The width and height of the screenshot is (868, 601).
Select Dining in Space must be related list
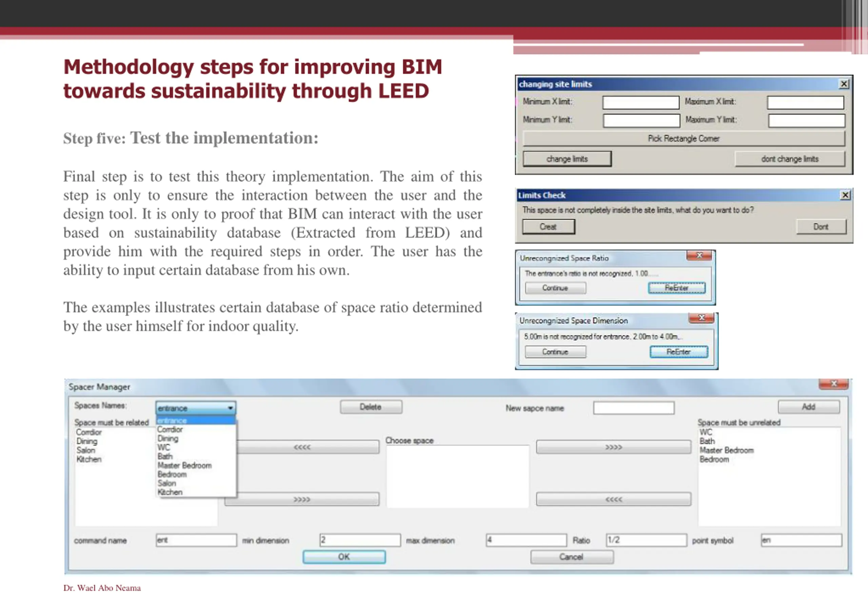pyautogui.click(x=87, y=441)
